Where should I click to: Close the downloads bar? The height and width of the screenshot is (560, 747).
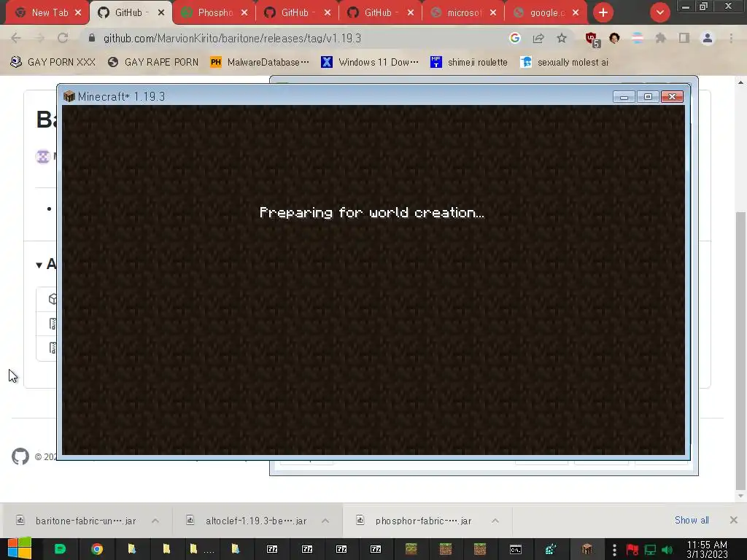click(734, 520)
